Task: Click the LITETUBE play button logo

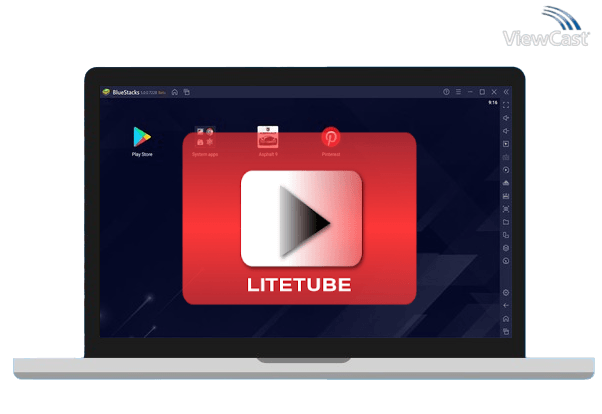Action: tap(301, 219)
